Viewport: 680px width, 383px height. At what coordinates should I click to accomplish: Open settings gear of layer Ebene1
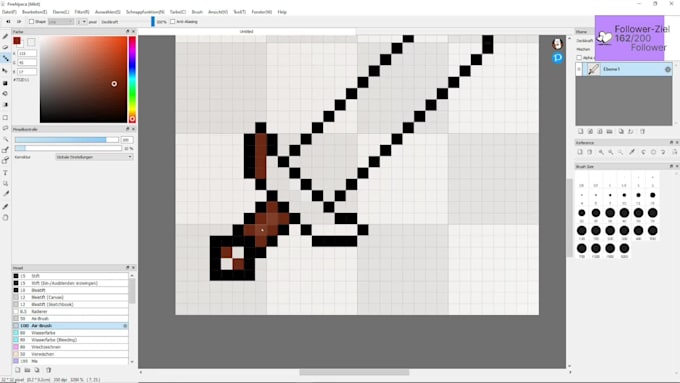point(667,69)
